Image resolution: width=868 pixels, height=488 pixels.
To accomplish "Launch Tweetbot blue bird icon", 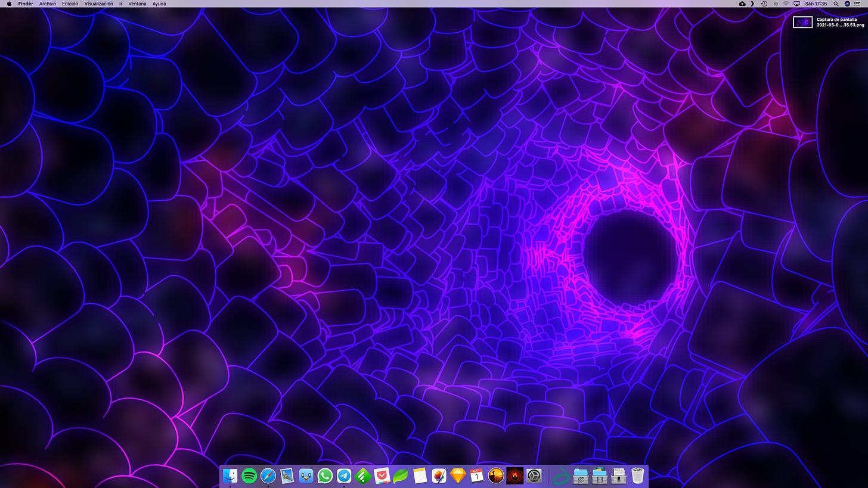I will coord(306,475).
